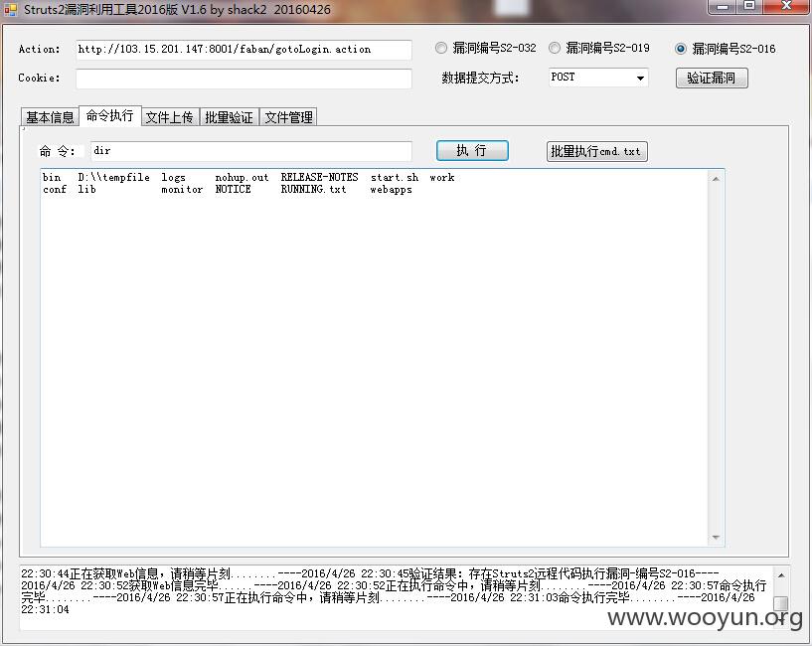Screen dimensions: 812x646
Task: Minimize the Struts2 tool window
Action: [x=723, y=7]
